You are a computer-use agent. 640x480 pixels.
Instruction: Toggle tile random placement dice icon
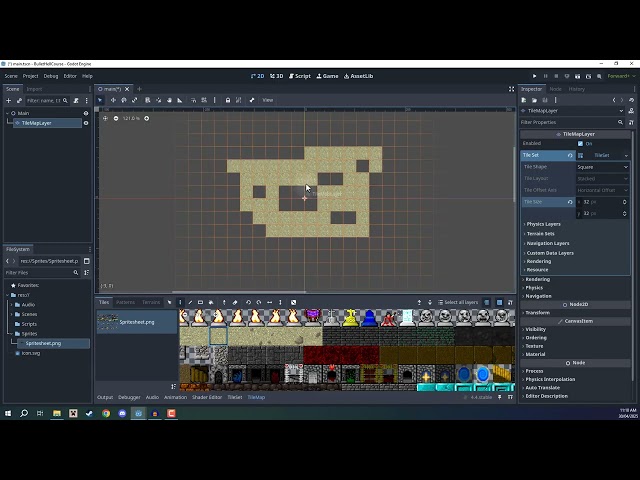[x=293, y=302]
